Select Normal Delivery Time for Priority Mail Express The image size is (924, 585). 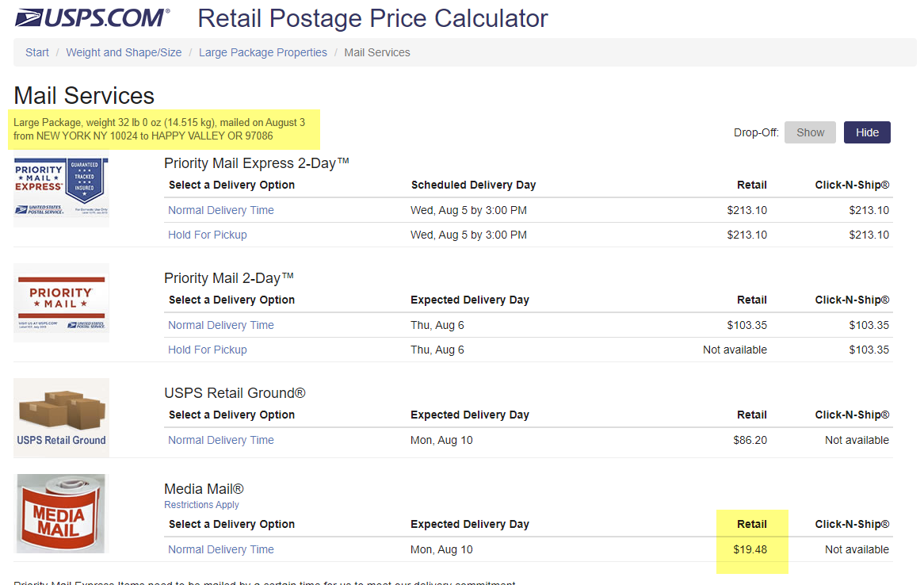(x=221, y=210)
